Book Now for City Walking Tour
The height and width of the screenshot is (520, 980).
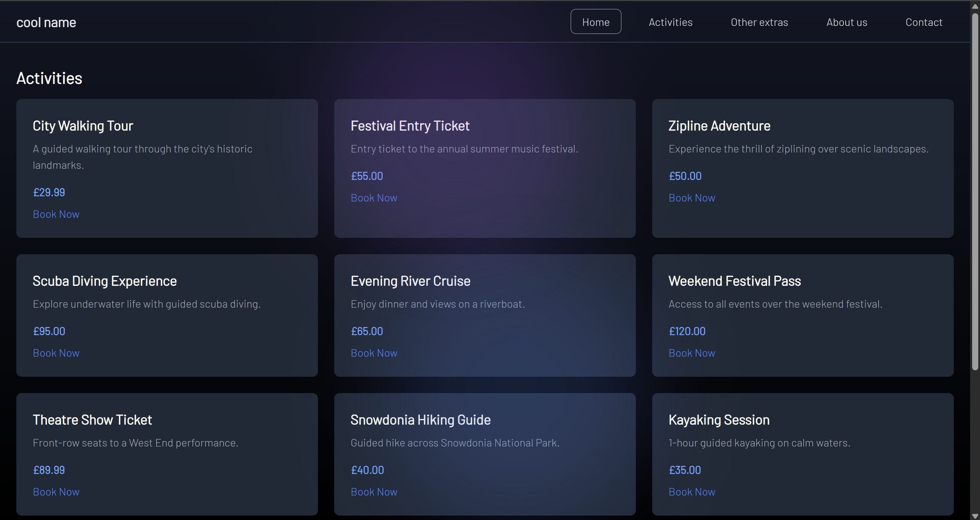tap(56, 214)
